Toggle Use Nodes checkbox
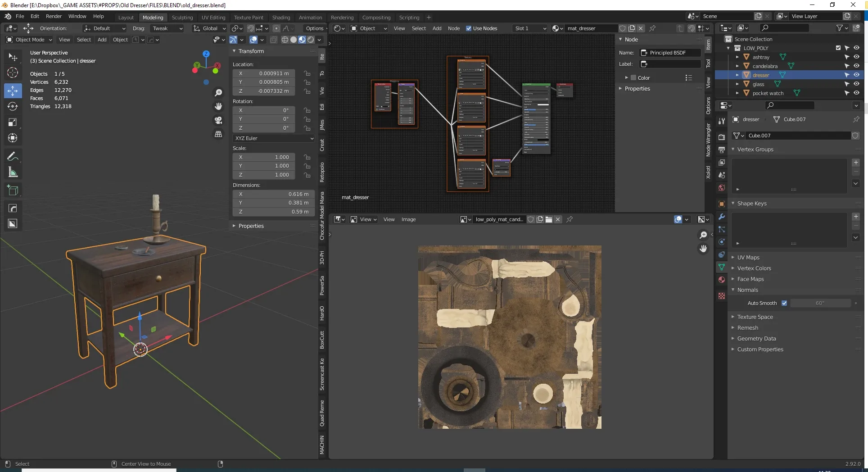The width and height of the screenshot is (868, 472). [x=469, y=28]
